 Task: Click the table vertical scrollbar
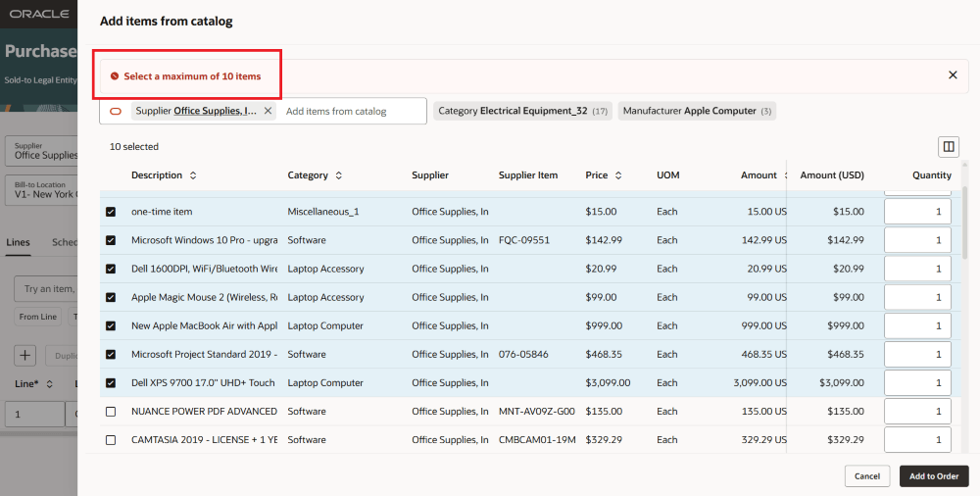click(966, 225)
